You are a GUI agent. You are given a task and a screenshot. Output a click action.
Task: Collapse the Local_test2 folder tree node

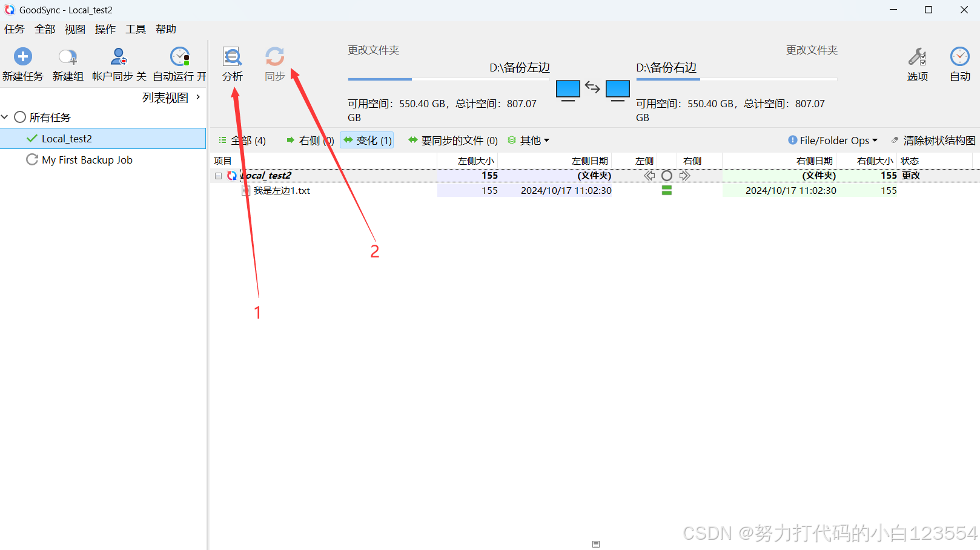[218, 176]
